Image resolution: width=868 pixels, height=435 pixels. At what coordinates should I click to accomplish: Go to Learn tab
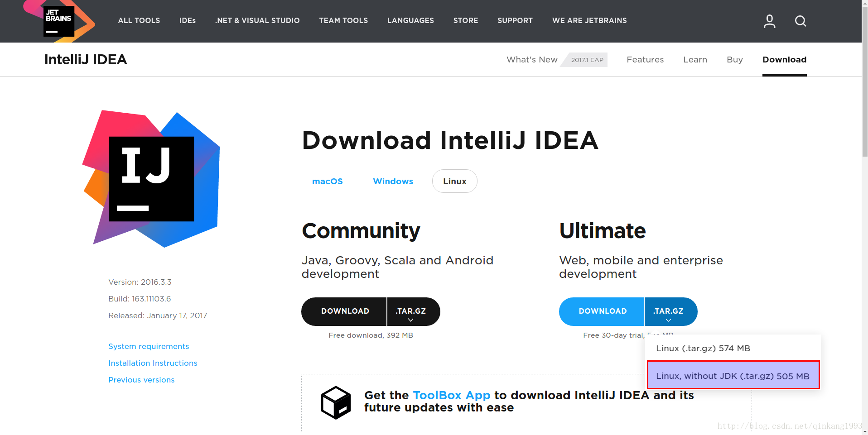(695, 59)
